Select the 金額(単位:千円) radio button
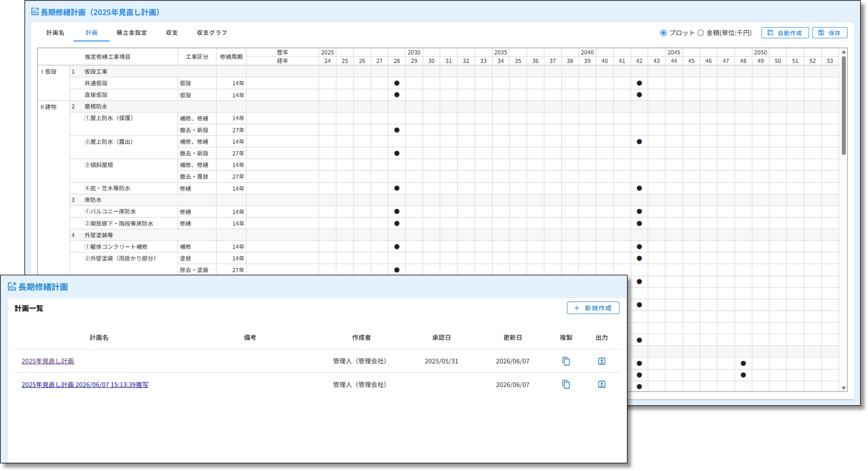868x471 pixels. tap(700, 33)
